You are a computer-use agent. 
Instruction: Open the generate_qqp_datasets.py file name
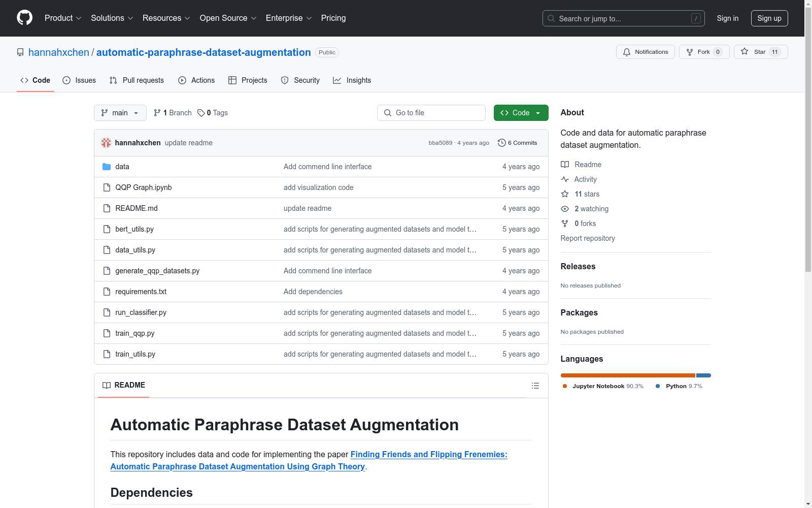pos(157,271)
